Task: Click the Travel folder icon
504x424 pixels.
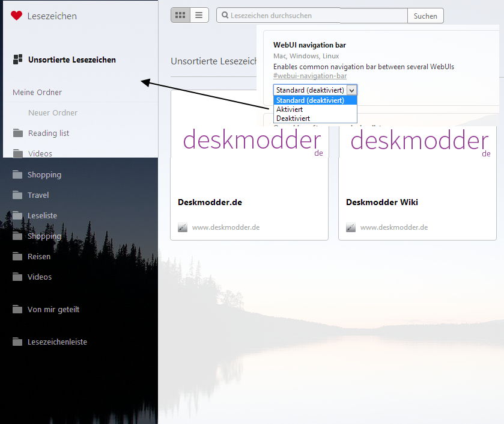Action: pyautogui.click(x=17, y=195)
